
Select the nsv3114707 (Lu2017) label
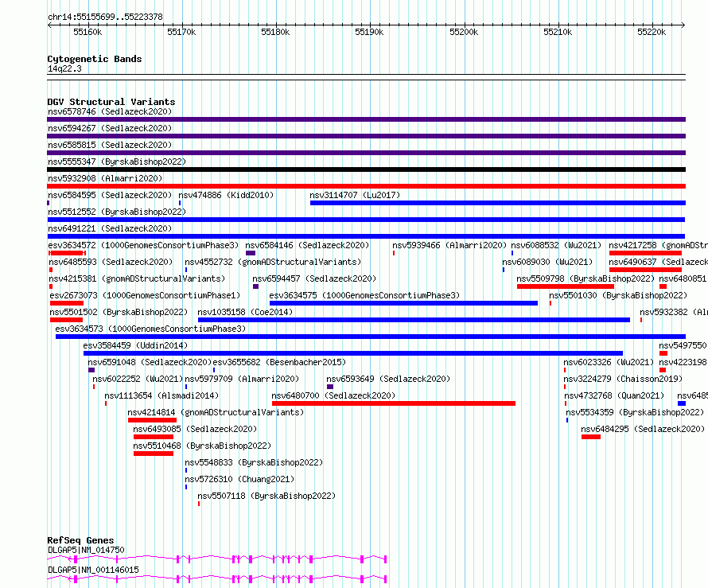point(355,195)
